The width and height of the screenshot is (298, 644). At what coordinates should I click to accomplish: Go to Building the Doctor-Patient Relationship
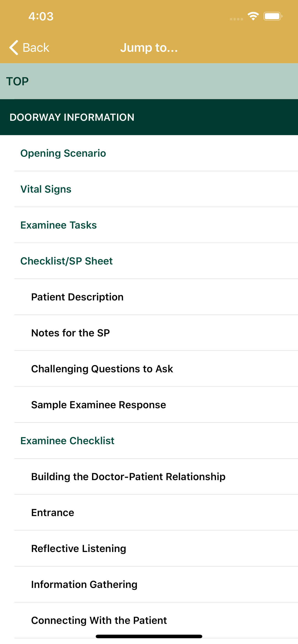pos(128,477)
